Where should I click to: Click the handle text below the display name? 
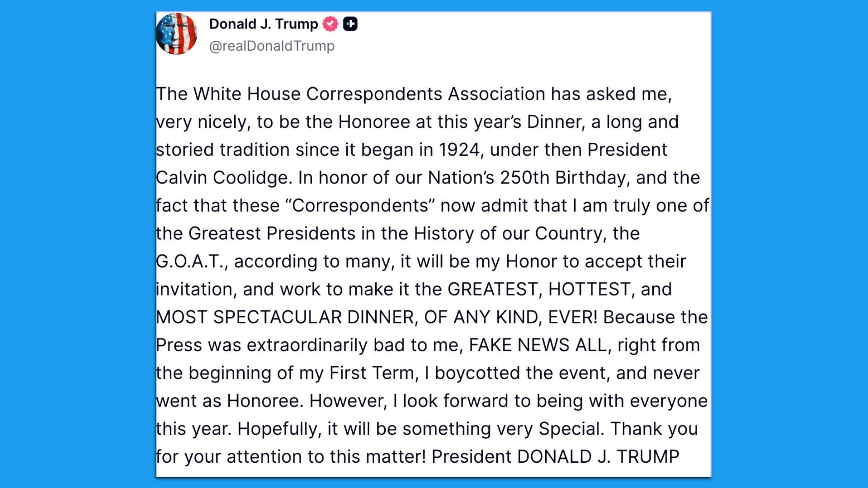[272, 46]
